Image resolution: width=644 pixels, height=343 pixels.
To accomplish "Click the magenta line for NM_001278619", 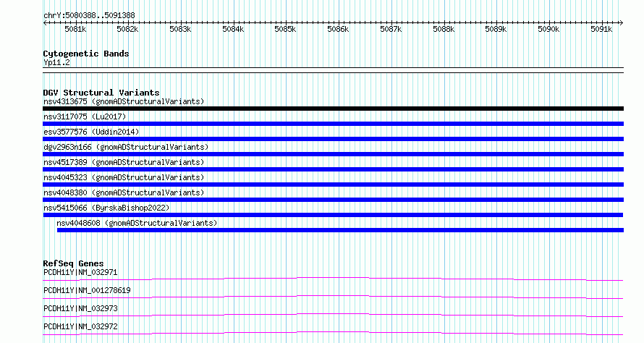I will 333,297.
